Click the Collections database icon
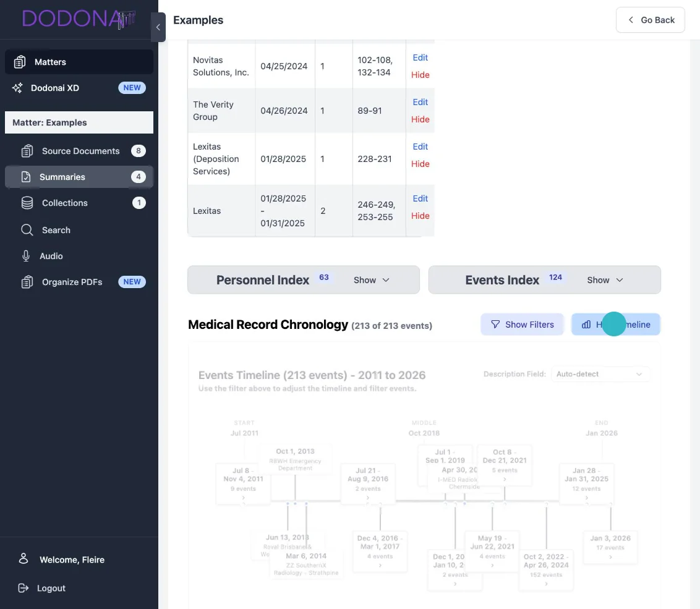Screen dimensions: 700x609 (x=27, y=203)
